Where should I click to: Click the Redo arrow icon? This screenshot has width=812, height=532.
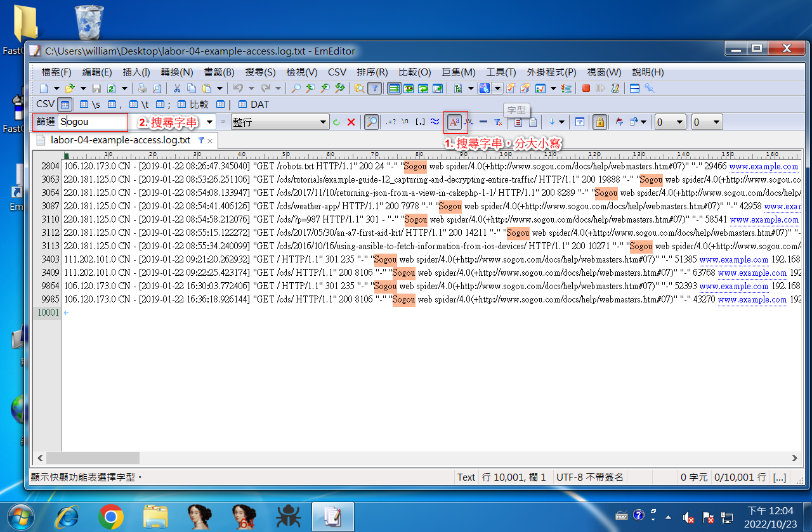[265, 88]
